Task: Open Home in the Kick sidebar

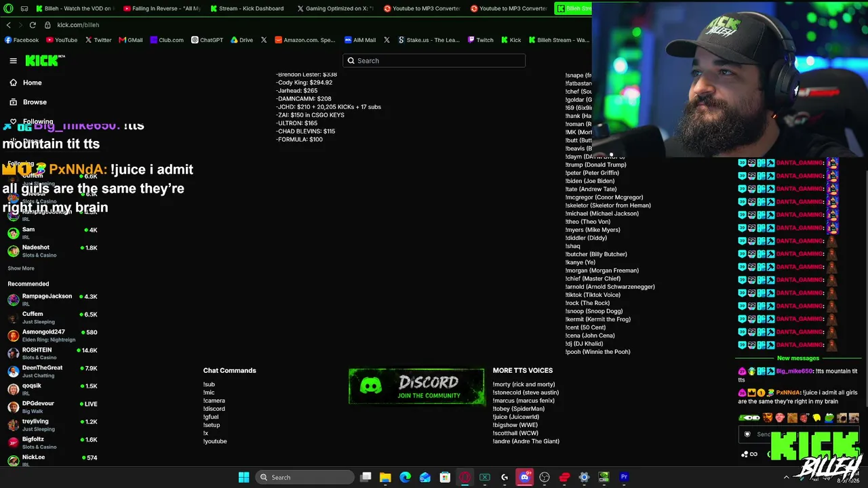Action: (x=26, y=83)
